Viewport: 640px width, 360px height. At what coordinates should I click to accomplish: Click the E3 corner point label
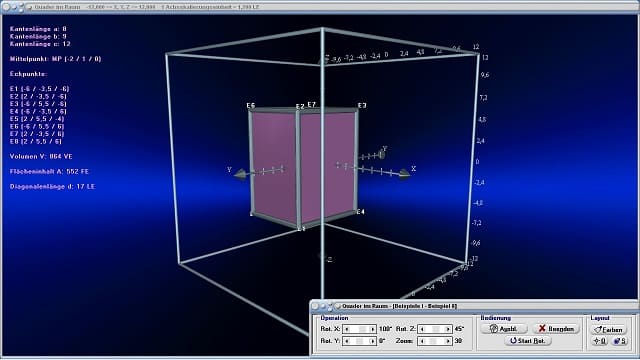(x=362, y=105)
